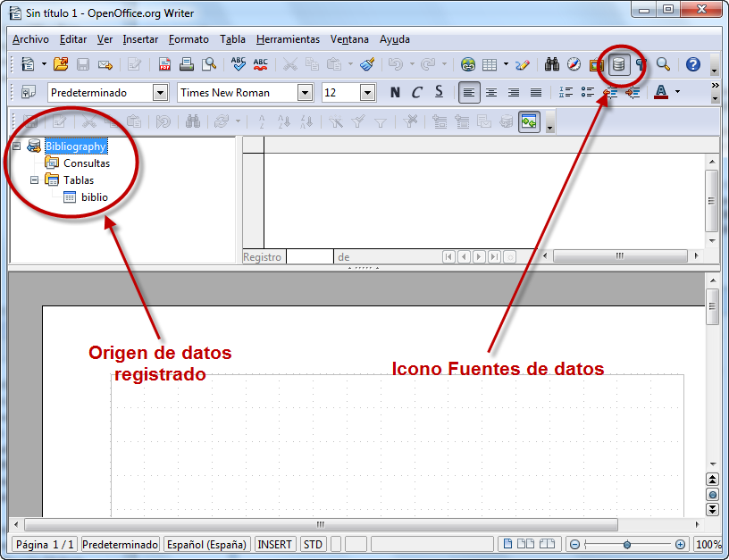Open the Zoom magnifier tool
Screen dimensions: 729x560
pos(663,64)
